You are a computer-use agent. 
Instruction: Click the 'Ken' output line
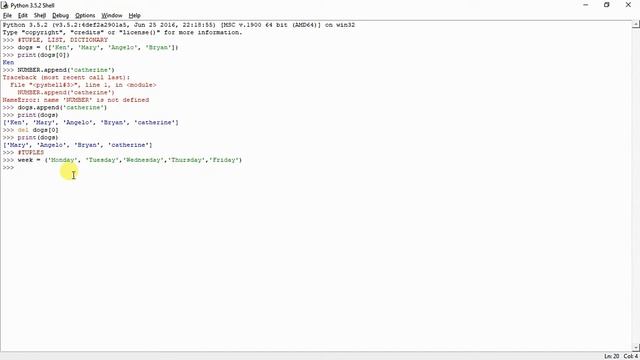click(x=8, y=62)
